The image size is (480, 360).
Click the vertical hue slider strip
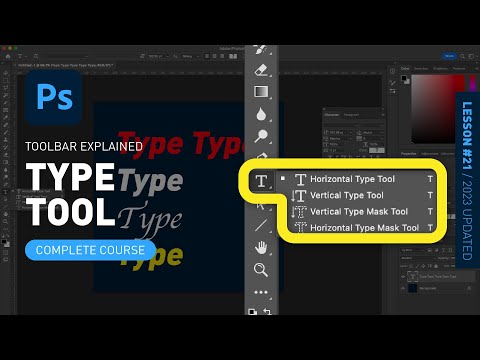pyautogui.click(x=473, y=83)
